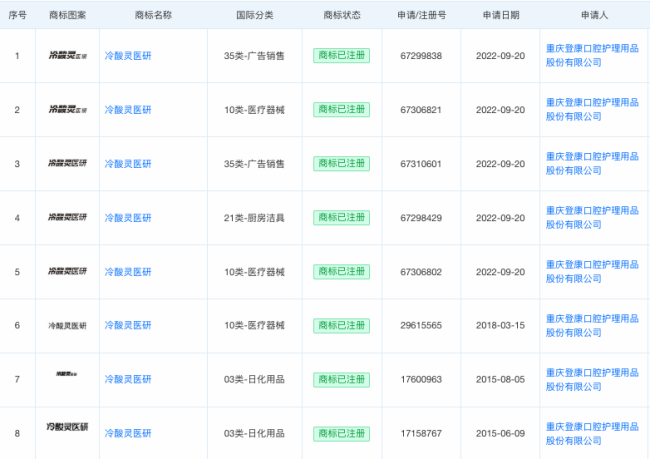
Task: Select registration number 67299838
Action: coord(421,56)
